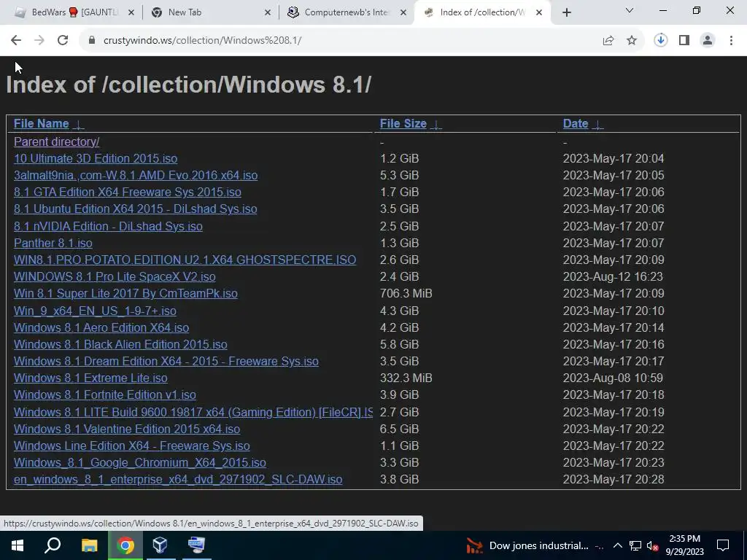This screenshot has height=560, width=747.
Task: Open the notification center icon
Action: (x=723, y=545)
